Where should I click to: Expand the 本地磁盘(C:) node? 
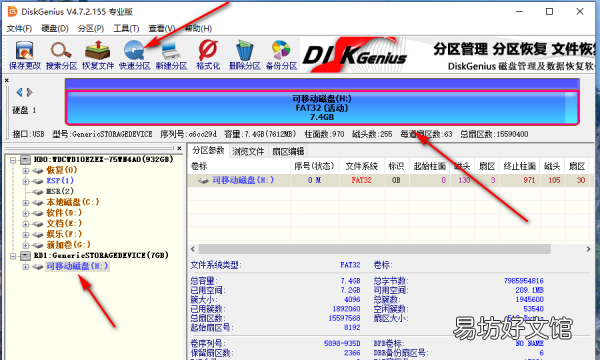[x=26, y=203]
